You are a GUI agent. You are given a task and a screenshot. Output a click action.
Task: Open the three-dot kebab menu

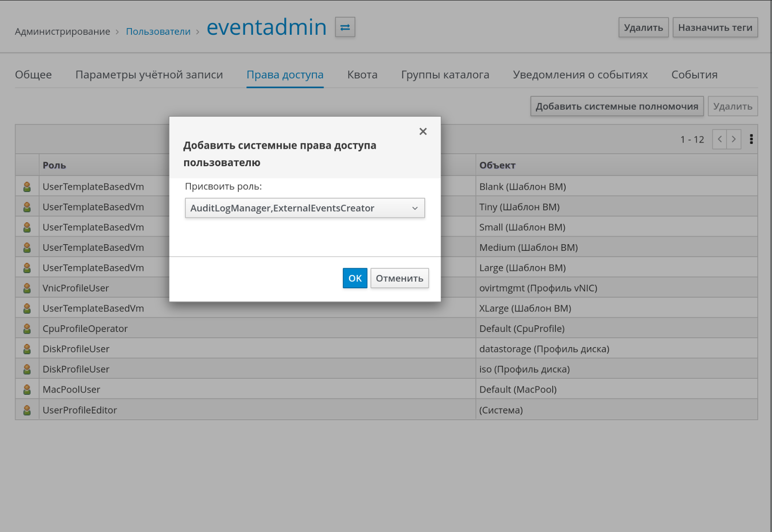[x=751, y=139]
